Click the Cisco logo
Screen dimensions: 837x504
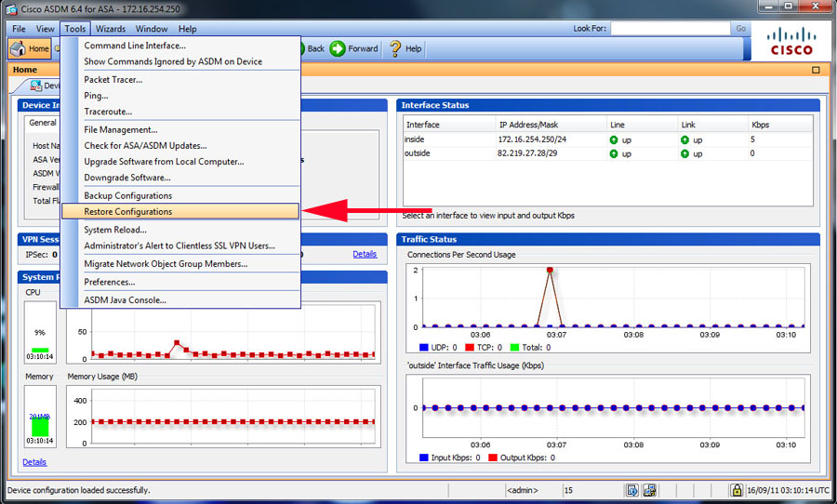[x=791, y=42]
